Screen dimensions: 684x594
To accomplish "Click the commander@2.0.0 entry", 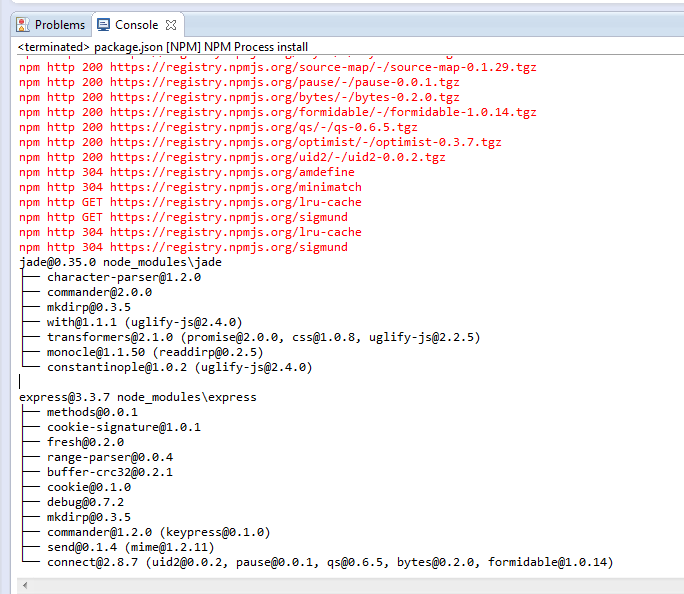I will click(x=99, y=292).
